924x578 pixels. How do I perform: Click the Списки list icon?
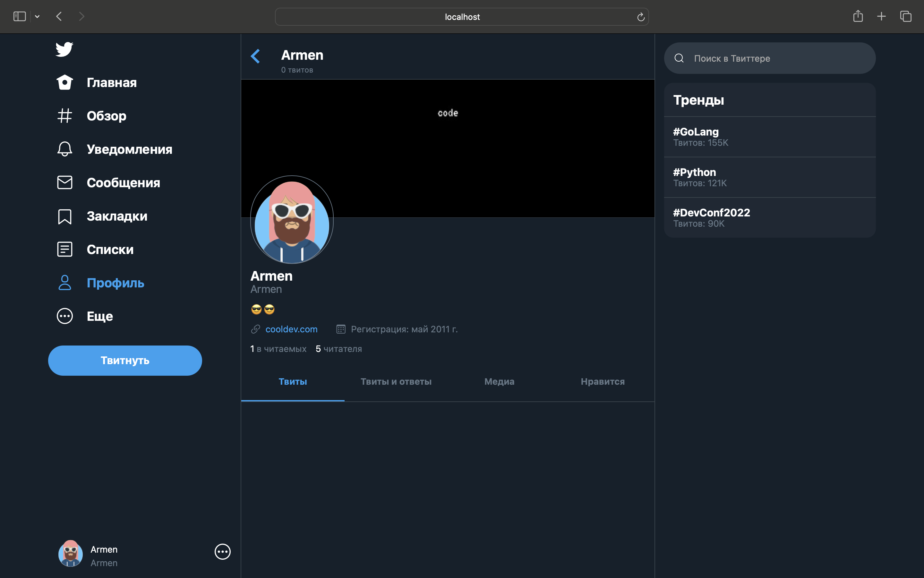pyautogui.click(x=64, y=249)
